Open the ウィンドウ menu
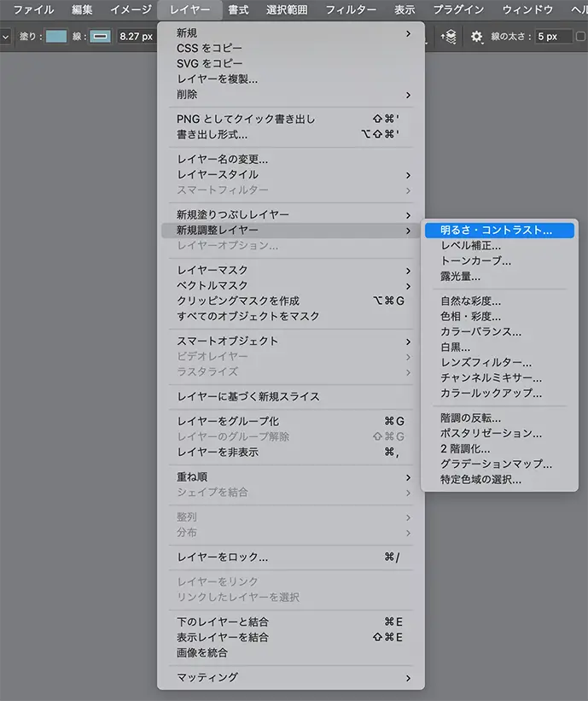This screenshot has width=588, height=701. [x=527, y=9]
